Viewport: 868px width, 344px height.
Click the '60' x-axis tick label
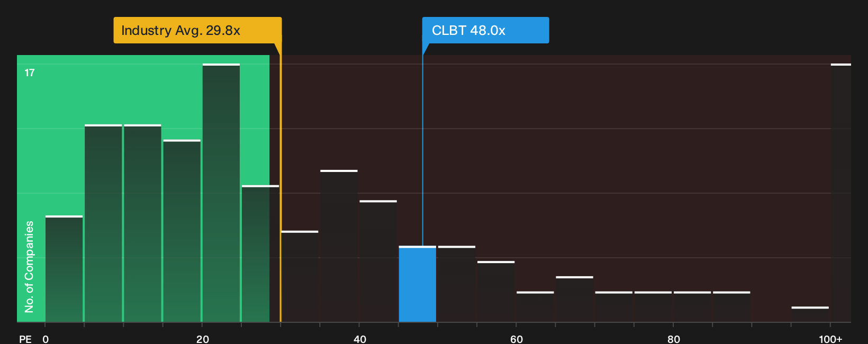(517, 339)
